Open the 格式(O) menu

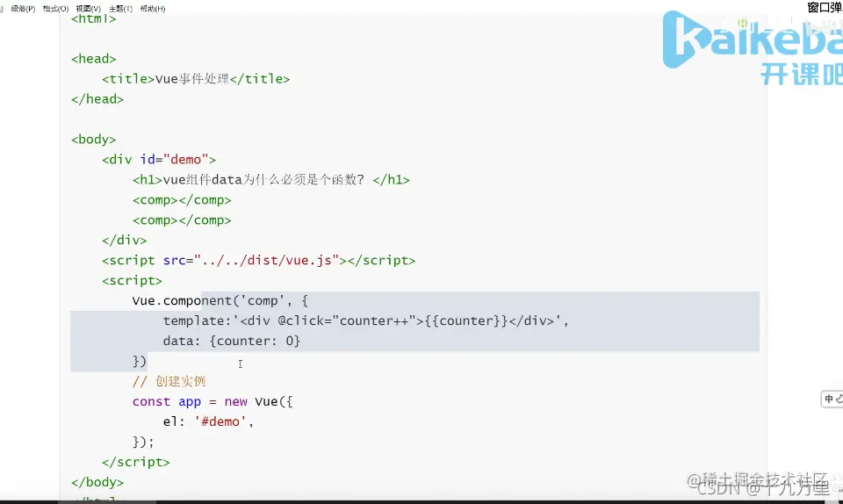56,9
